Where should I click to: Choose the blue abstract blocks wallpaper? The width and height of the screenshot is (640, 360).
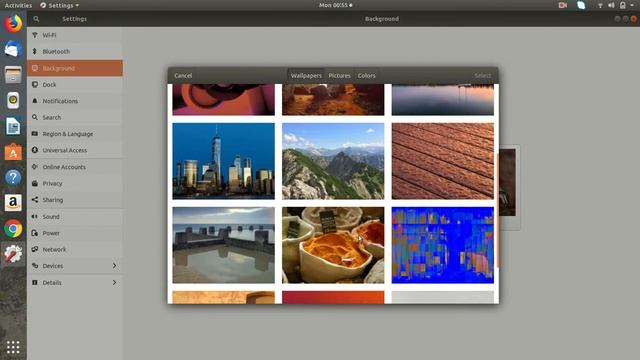(x=443, y=245)
